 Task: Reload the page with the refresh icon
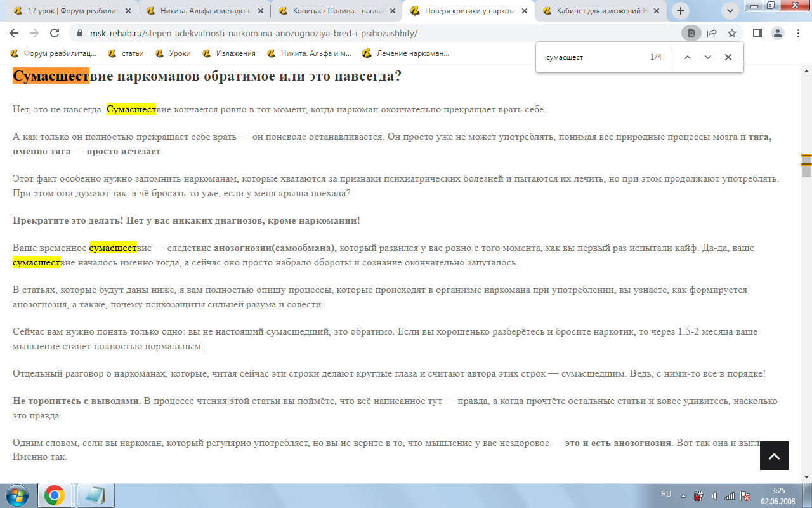[55, 33]
